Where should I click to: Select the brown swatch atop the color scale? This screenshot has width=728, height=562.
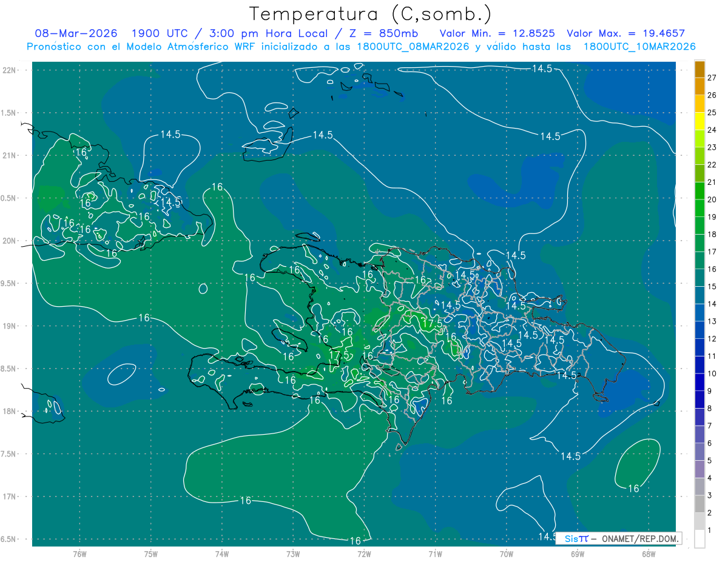coord(699,69)
